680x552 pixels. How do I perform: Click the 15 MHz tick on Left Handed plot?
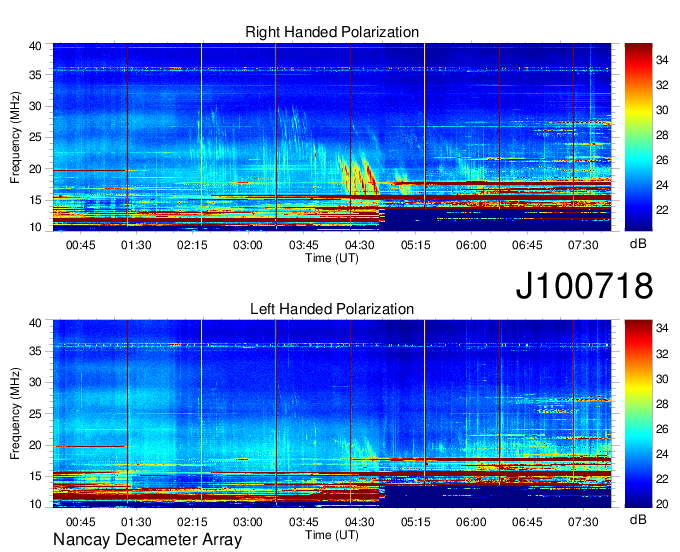[35, 477]
